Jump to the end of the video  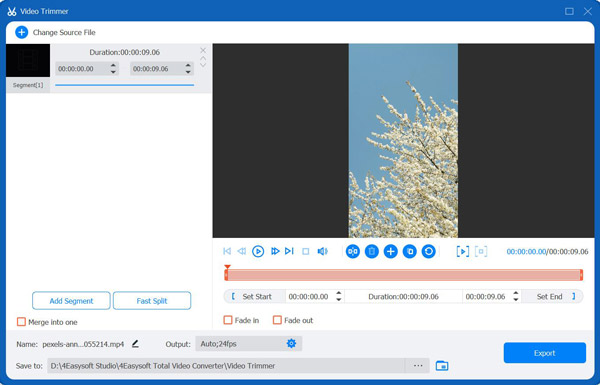(289, 251)
